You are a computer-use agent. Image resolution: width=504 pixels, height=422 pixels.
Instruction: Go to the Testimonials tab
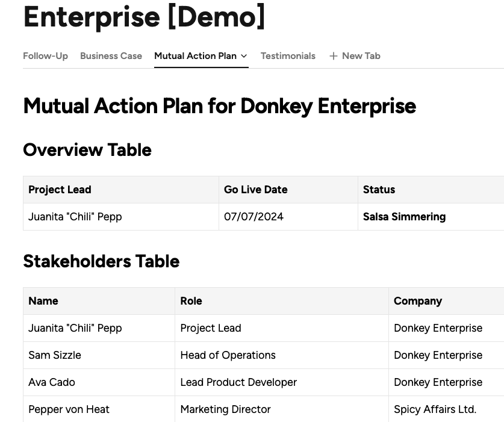(x=288, y=56)
